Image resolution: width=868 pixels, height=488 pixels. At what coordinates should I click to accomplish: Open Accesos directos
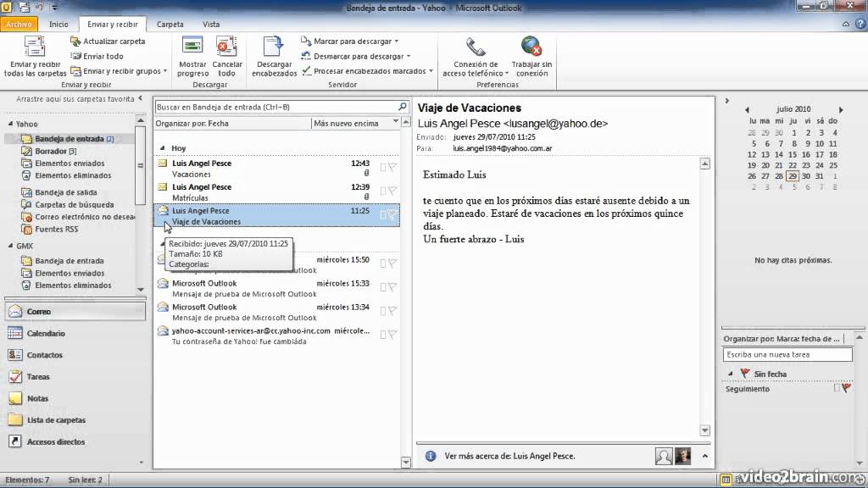click(x=75, y=441)
